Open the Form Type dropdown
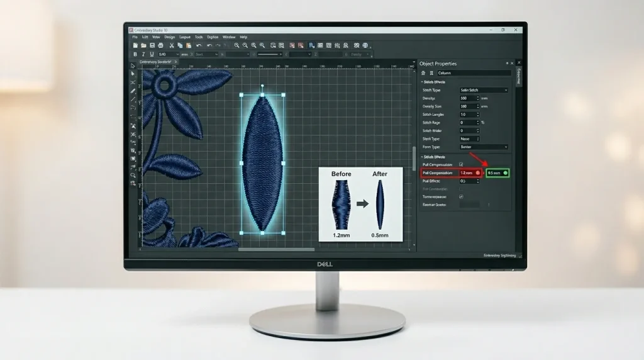This screenshot has width=644, height=360. tap(484, 147)
